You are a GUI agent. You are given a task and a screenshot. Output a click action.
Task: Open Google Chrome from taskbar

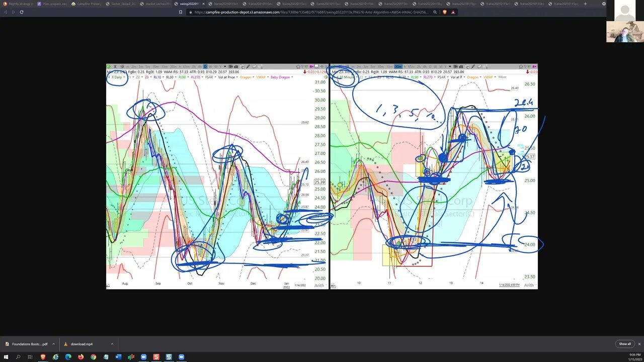tap(93, 357)
